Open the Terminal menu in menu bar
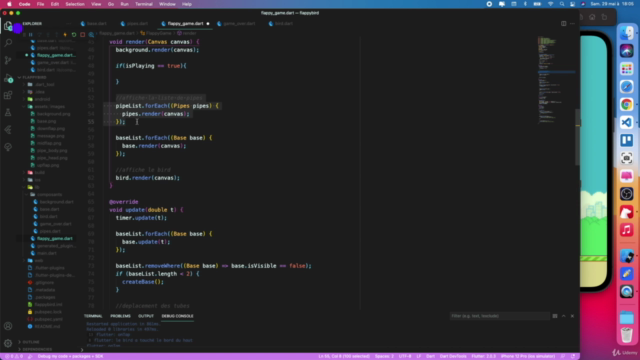 [144, 4]
